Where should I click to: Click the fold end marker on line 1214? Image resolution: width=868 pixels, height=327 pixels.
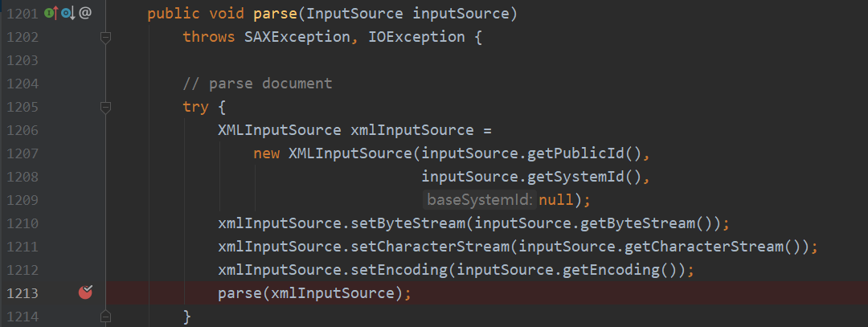[x=104, y=317]
